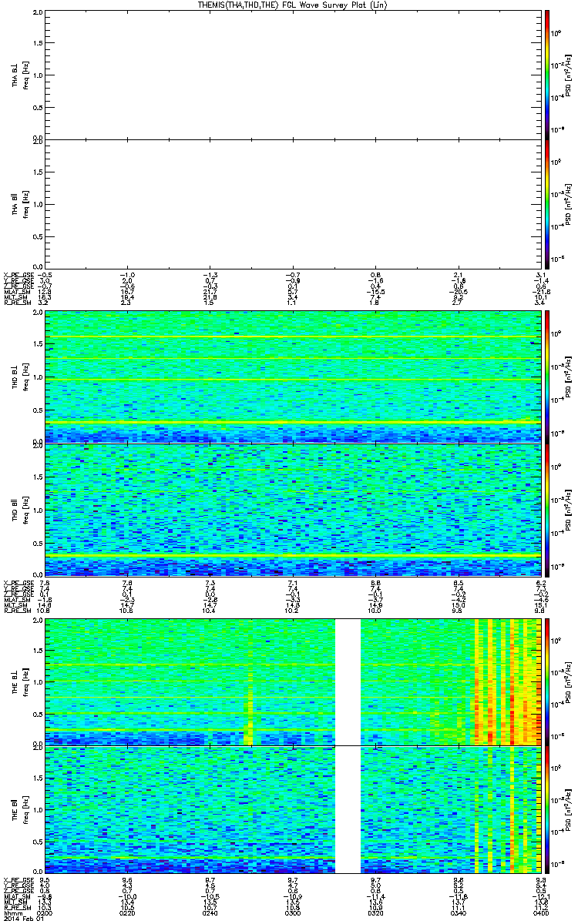578x924 pixels.
Task: Click the PSD [nT²/Hz] label beside THA B⊥ color bar
Action: pyautogui.click(x=567, y=74)
